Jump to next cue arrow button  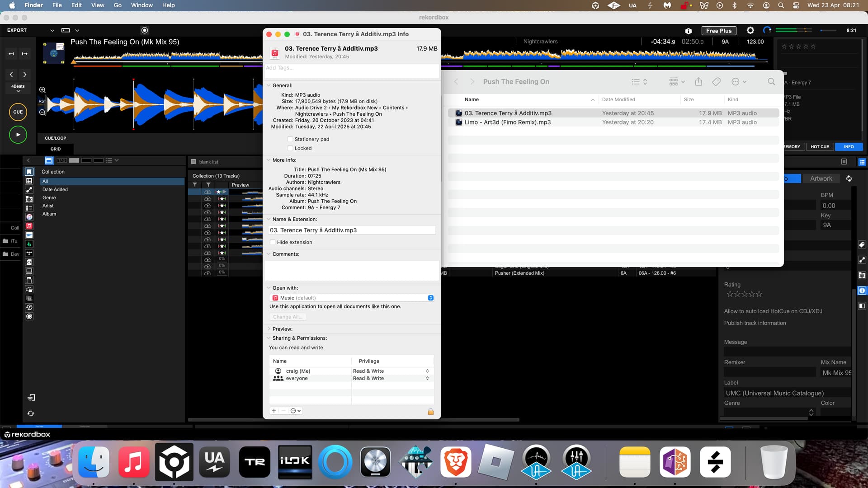tap(25, 54)
